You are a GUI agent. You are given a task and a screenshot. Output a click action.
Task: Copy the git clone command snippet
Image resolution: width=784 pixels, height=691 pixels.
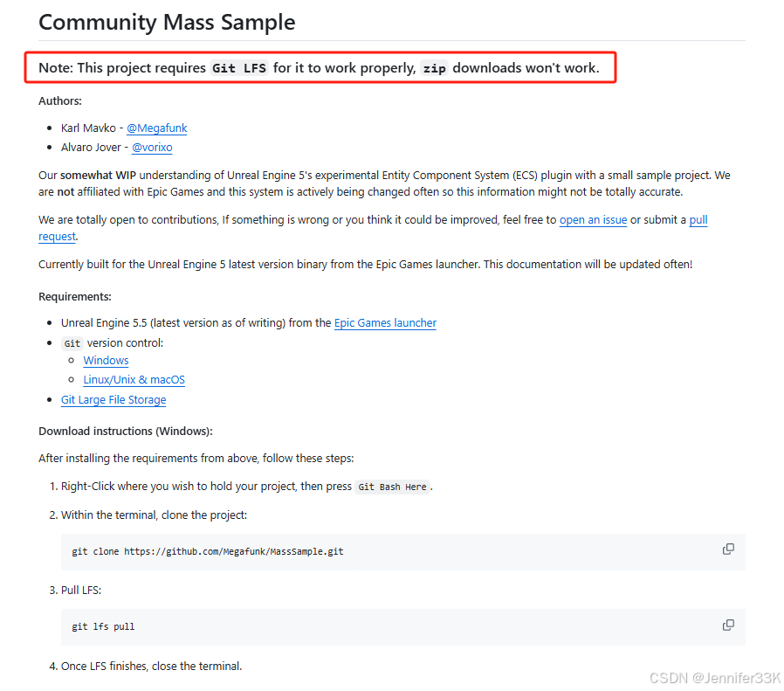coord(728,549)
